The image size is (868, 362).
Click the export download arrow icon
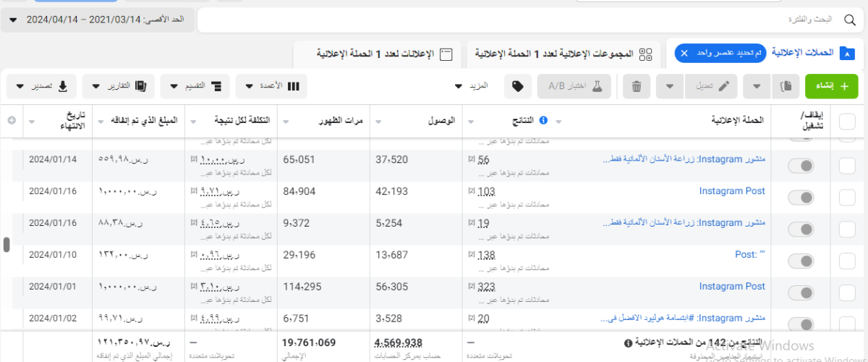click(63, 86)
